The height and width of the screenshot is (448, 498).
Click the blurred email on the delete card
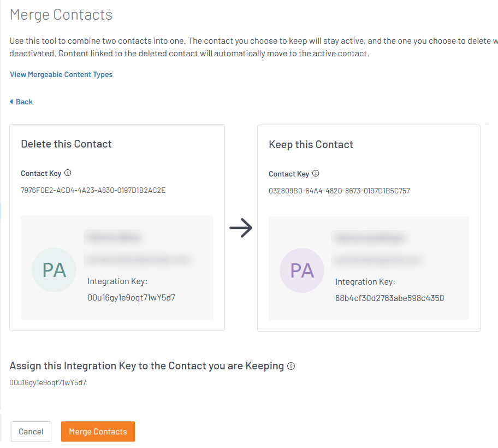[139, 260]
